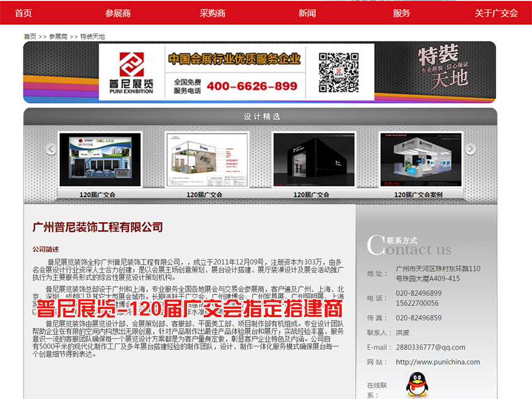Click fax number 020-82496859
This screenshot has height=399, width=532.
(x=419, y=318)
